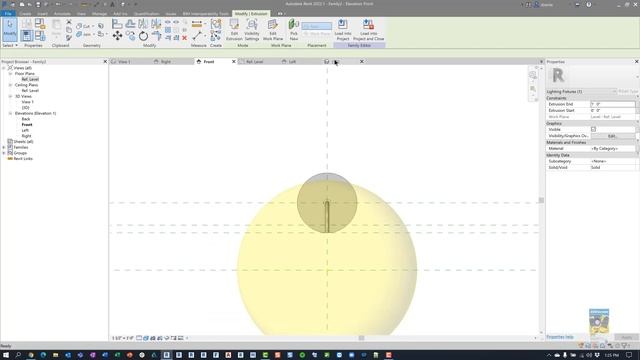Image resolution: width=640 pixels, height=360 pixels.
Task: Click the highlighted Properties palette icon
Action: click(x=27, y=36)
